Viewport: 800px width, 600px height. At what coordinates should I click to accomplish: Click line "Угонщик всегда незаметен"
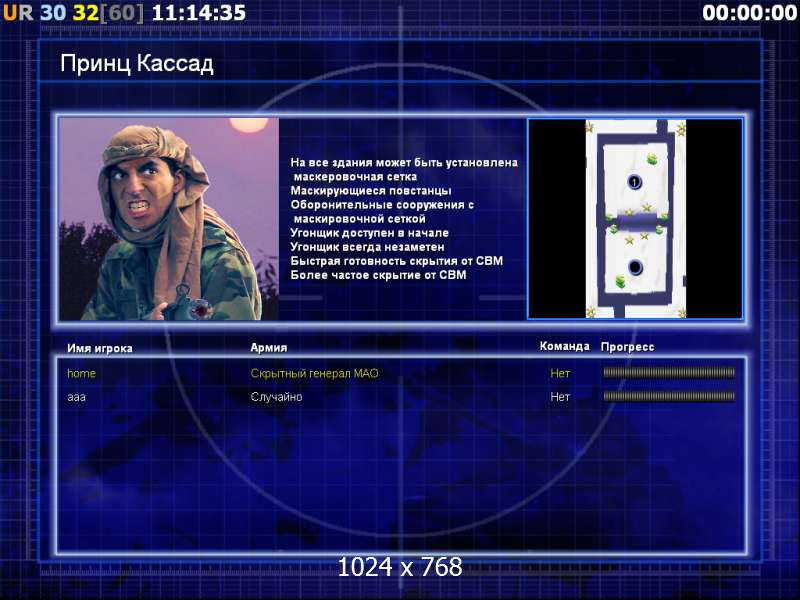click(x=367, y=247)
